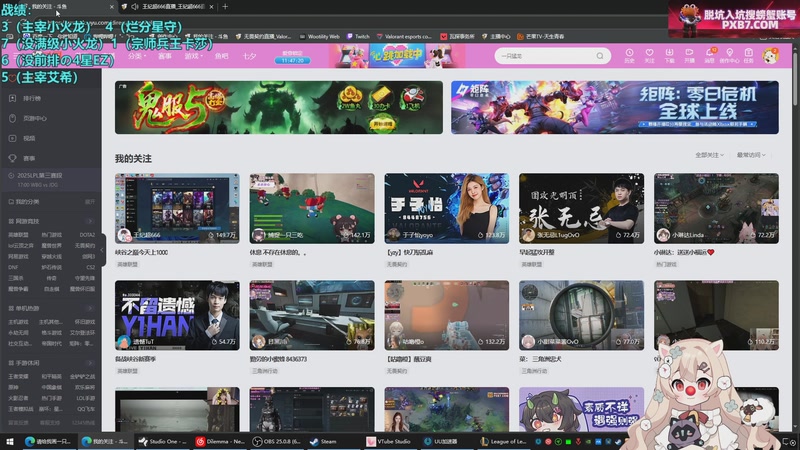Select the 赛事 item in top nav
Viewport: 800px width, 450px height.
point(165,56)
